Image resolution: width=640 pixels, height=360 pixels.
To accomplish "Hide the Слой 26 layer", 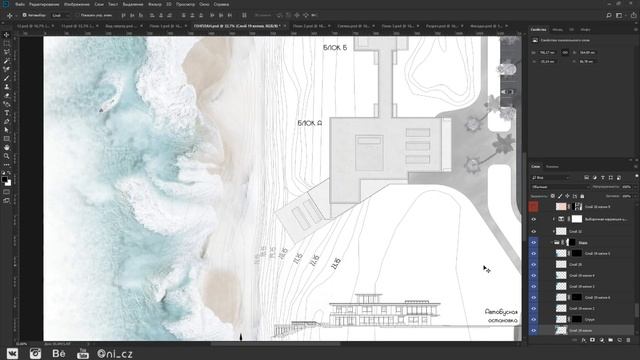I will point(533,264).
